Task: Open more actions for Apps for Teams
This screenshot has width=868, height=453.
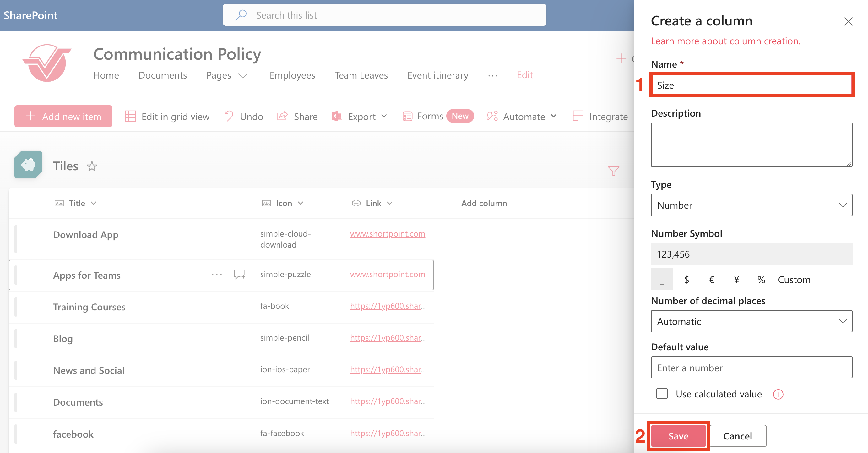Action: point(217,274)
